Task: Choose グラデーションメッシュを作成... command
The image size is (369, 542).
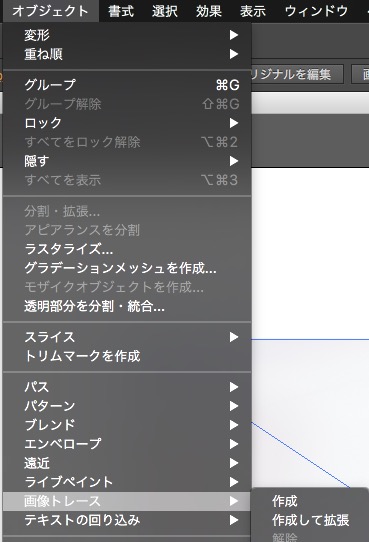Action: point(127,268)
